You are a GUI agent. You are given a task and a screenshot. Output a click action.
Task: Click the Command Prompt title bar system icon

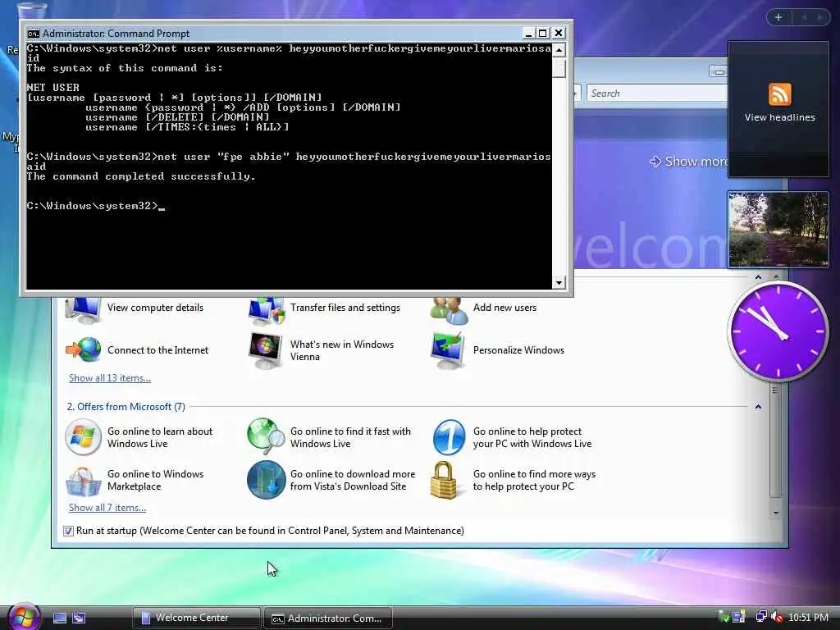click(33, 34)
